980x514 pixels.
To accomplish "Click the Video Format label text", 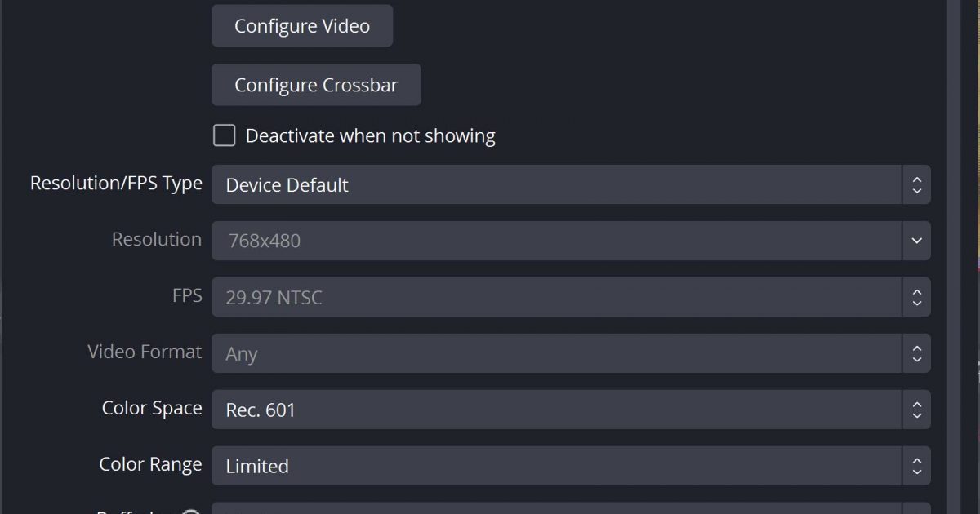I will point(145,352).
